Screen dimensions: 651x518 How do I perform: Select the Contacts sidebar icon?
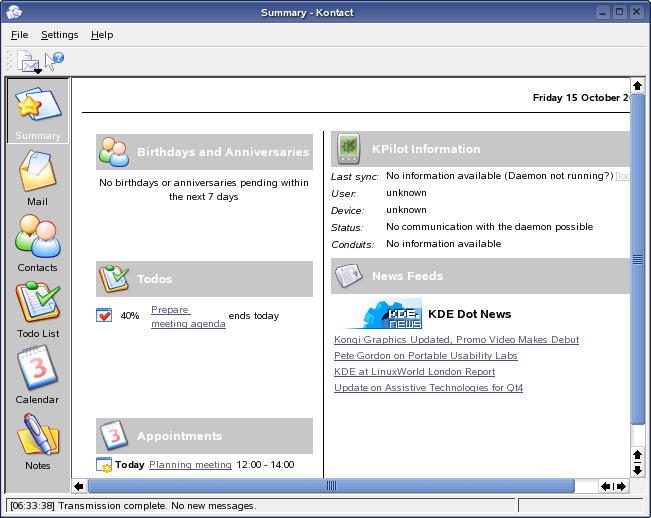click(37, 244)
